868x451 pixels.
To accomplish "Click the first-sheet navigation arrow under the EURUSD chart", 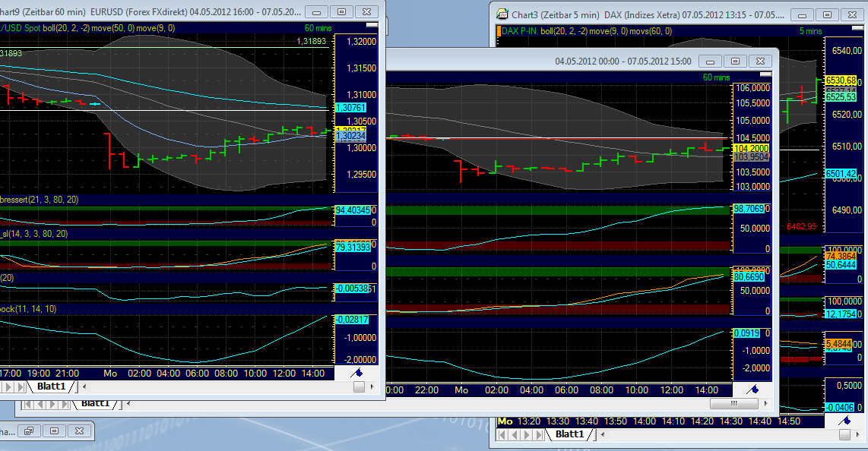I will point(1,386).
